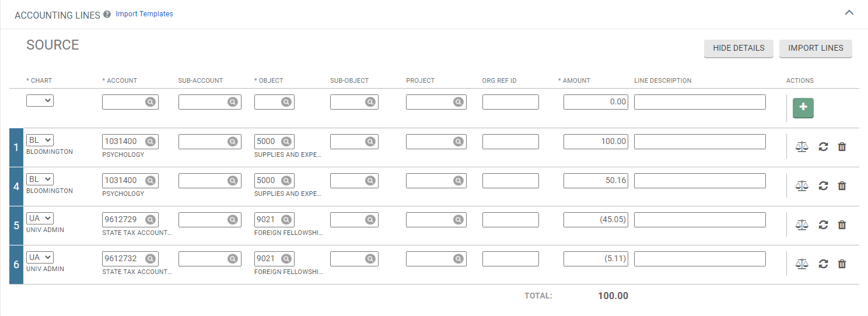
Task: Delete line 6 with its trash icon
Action: coord(842,264)
